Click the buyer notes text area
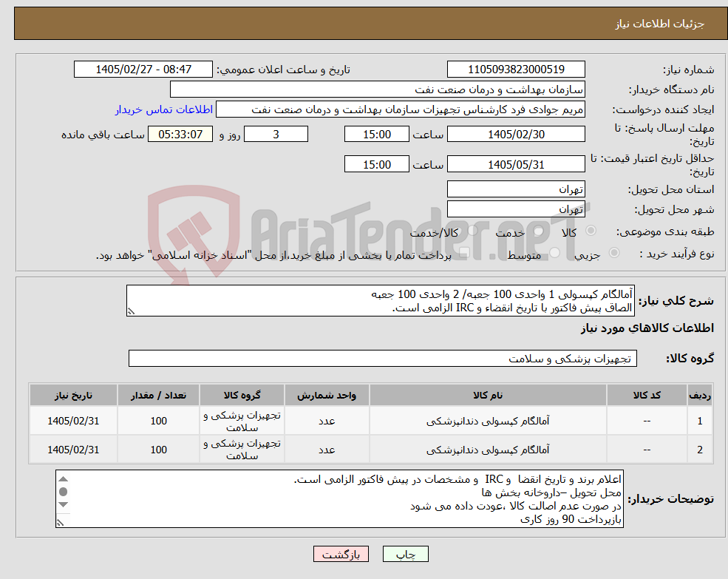The image size is (728, 579). pyautogui.click(x=339, y=498)
